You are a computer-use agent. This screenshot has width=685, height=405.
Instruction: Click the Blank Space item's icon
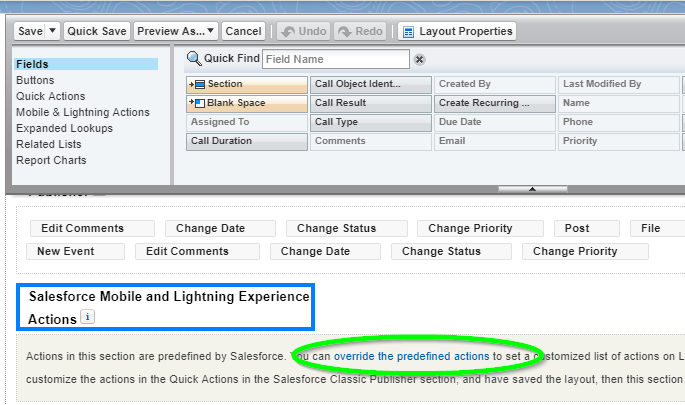[x=197, y=103]
